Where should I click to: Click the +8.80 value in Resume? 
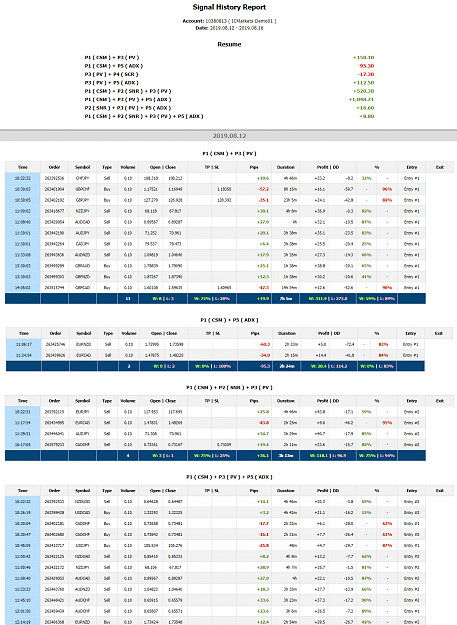(x=366, y=116)
